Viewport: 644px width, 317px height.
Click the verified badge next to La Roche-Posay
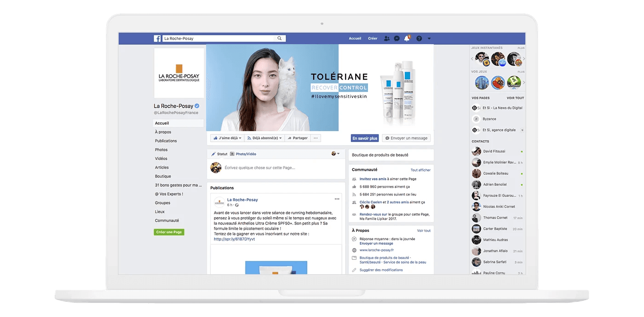pyautogui.click(x=197, y=106)
